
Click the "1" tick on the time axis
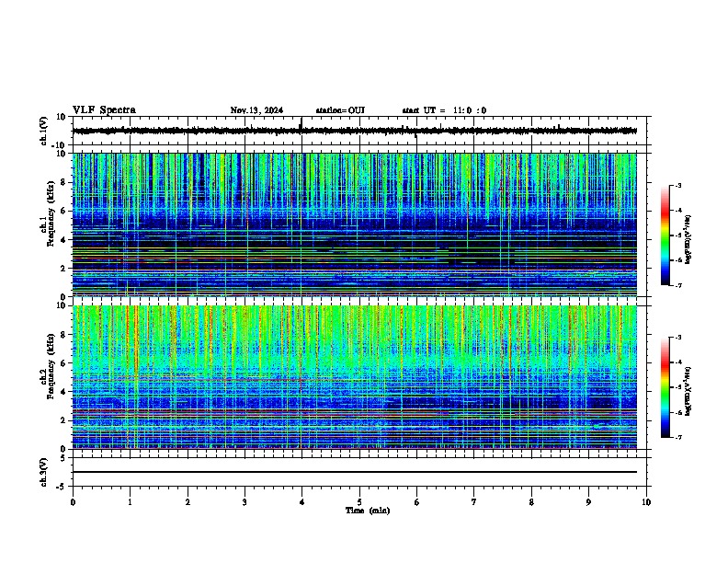pos(130,502)
